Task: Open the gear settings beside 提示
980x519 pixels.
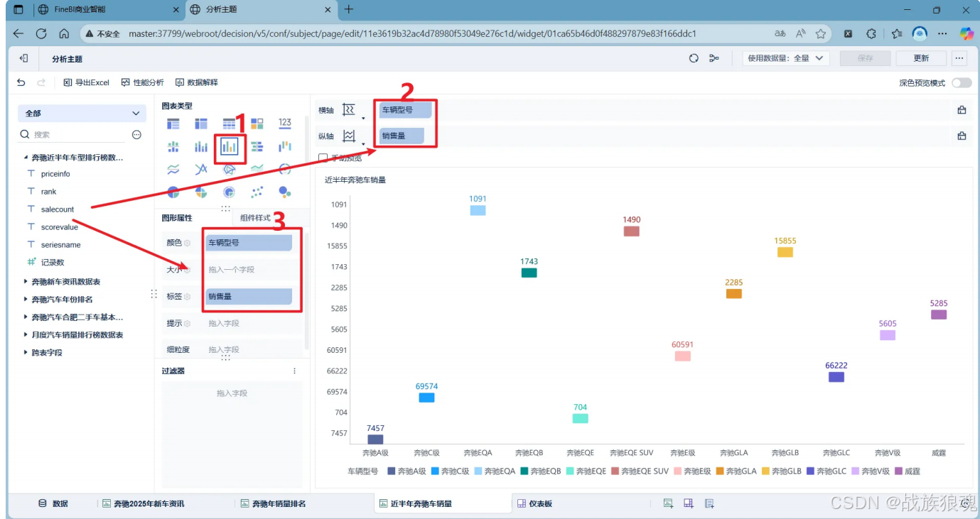Action: [x=188, y=324]
